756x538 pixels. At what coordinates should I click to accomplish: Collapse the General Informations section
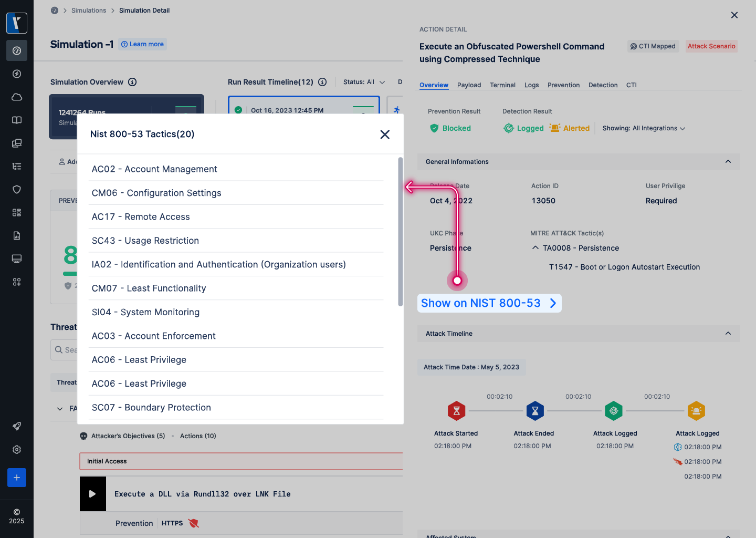click(x=728, y=162)
